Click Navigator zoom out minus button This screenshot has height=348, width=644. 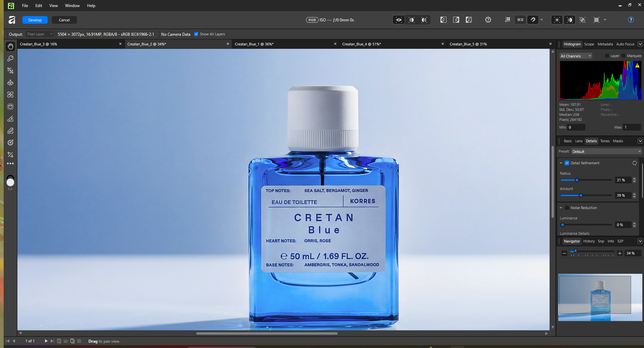point(564,253)
